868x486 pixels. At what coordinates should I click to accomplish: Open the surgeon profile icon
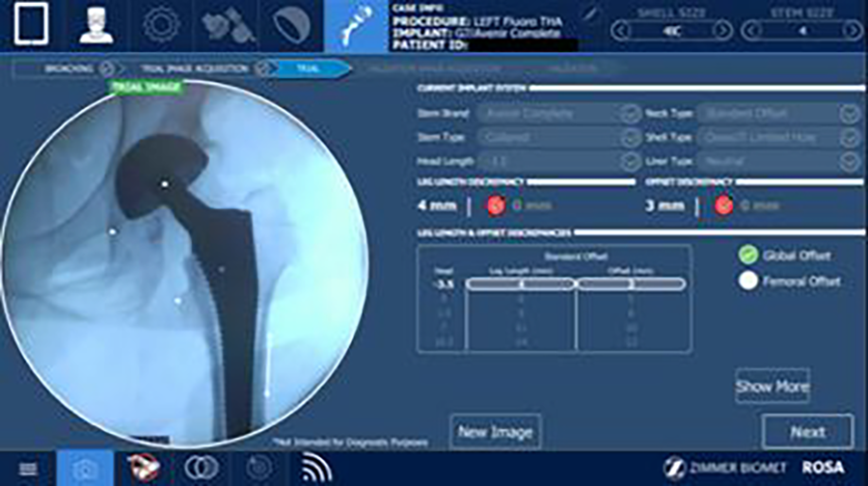[x=96, y=25]
